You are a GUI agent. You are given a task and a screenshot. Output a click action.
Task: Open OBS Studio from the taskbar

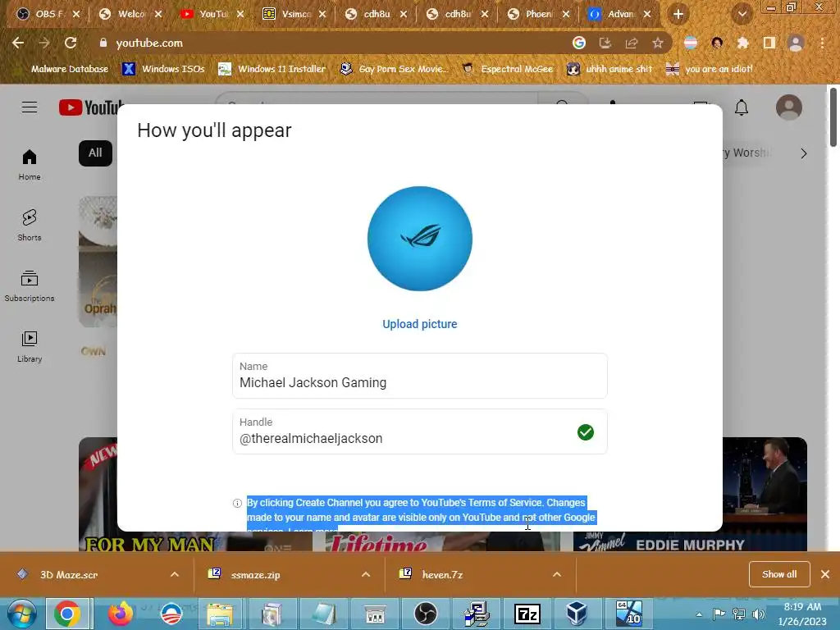tap(426, 614)
